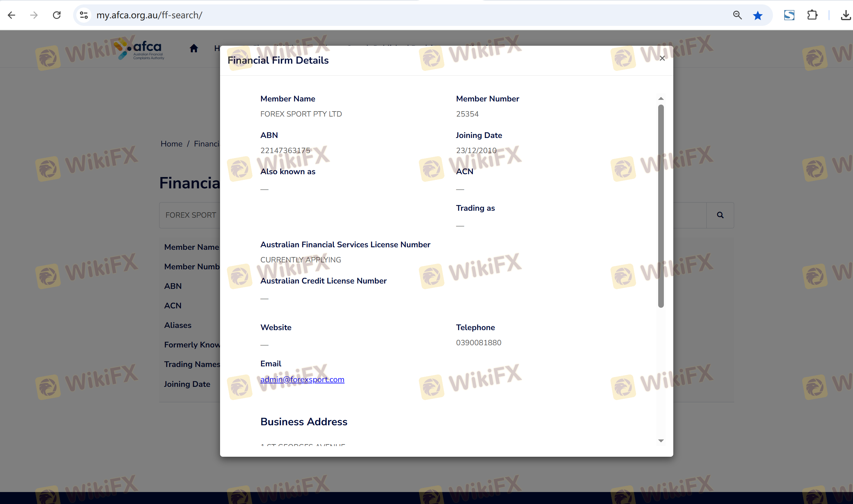Click the scrollbar down arrow in dialog
Image resolution: width=853 pixels, height=504 pixels.
[661, 441]
